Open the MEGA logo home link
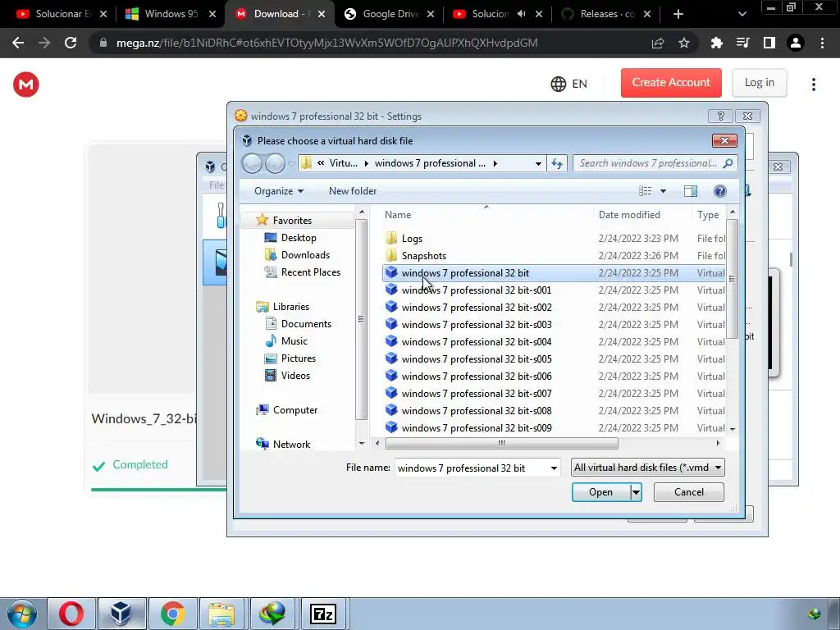Viewport: 840px width, 630px height. tap(25, 84)
